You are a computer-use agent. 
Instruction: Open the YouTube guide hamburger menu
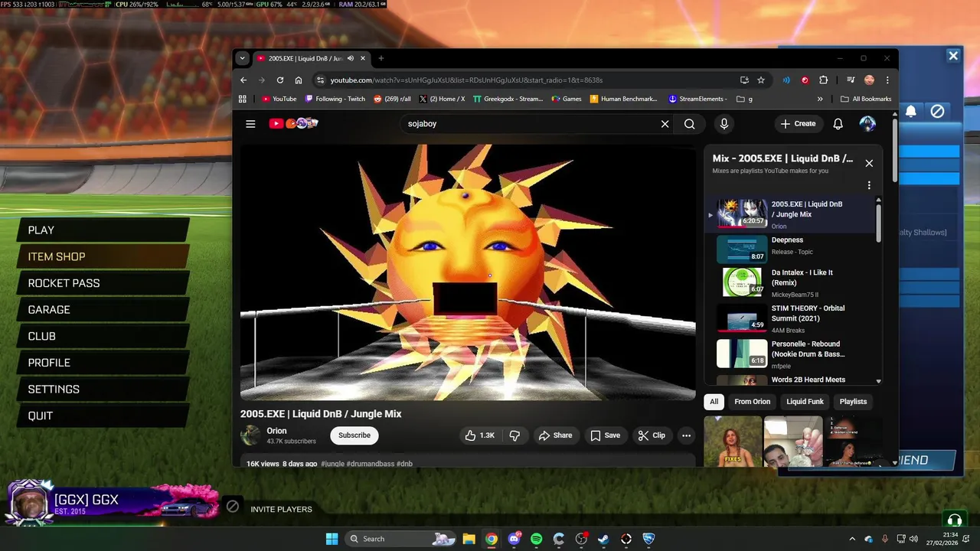tap(250, 124)
